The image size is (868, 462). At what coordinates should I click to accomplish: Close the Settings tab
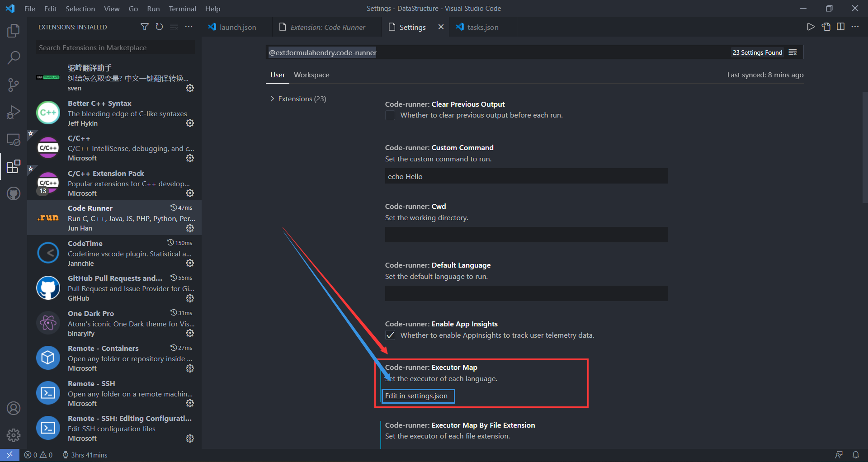tap(441, 27)
